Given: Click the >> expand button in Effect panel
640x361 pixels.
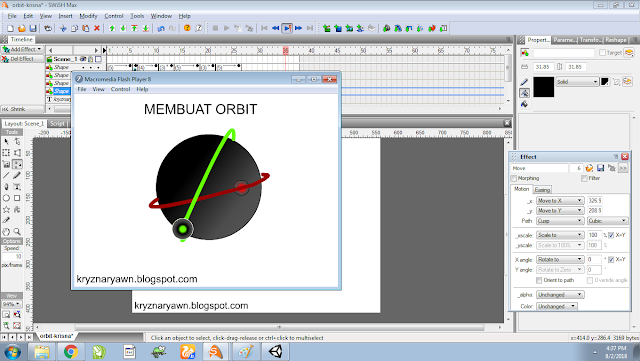Looking at the screenshot, I should point(623,168).
